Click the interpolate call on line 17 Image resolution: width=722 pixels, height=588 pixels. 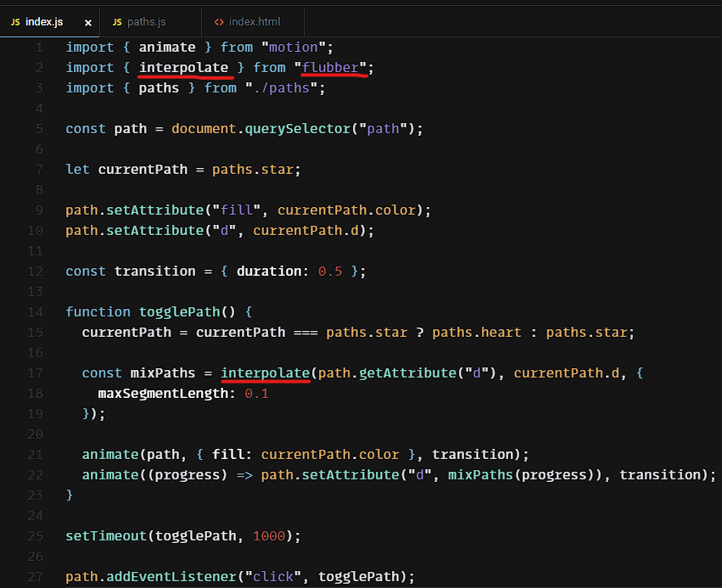(x=265, y=372)
